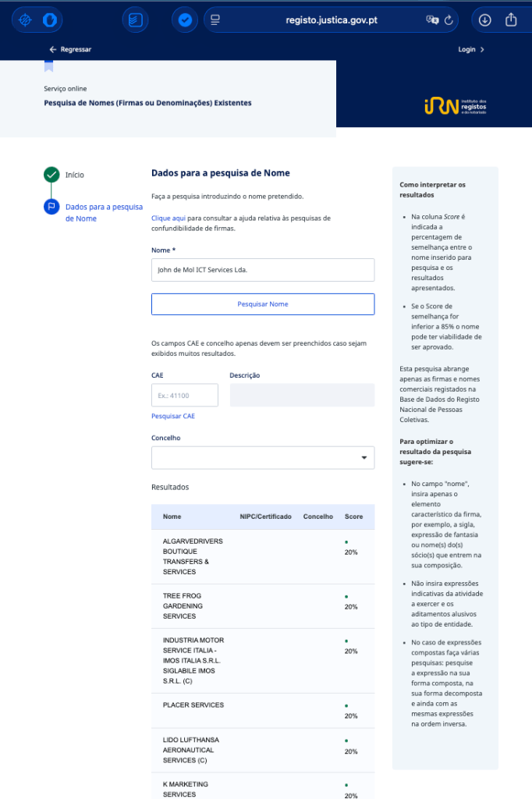Open the Login link
The image size is (532, 799).
tap(471, 49)
